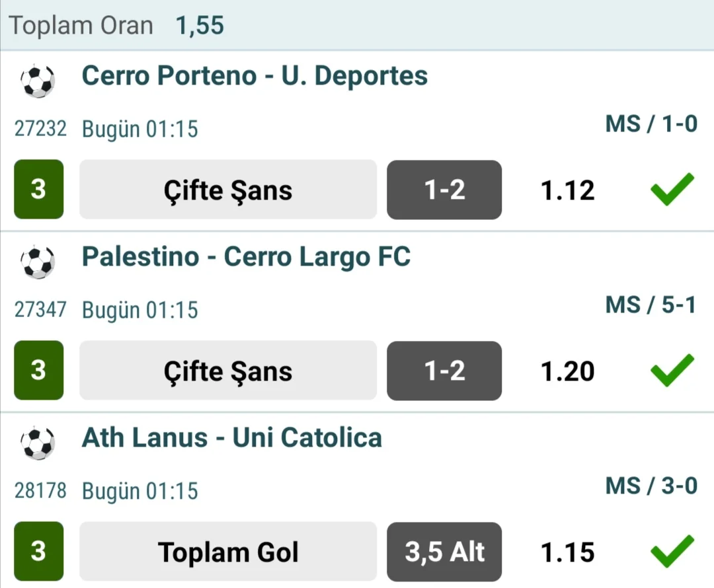Click green checkmark on Ath Lanus bet
The width and height of the screenshot is (714, 588).
pyautogui.click(x=672, y=552)
